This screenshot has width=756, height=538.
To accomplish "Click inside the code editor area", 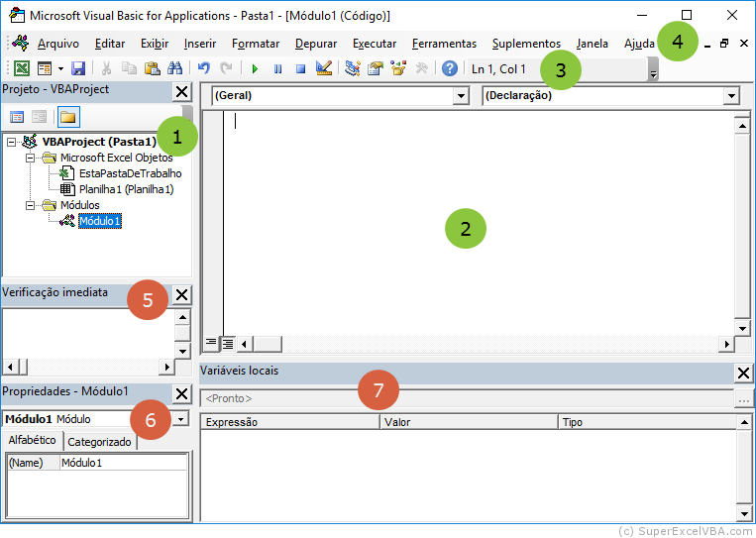I will point(479,223).
